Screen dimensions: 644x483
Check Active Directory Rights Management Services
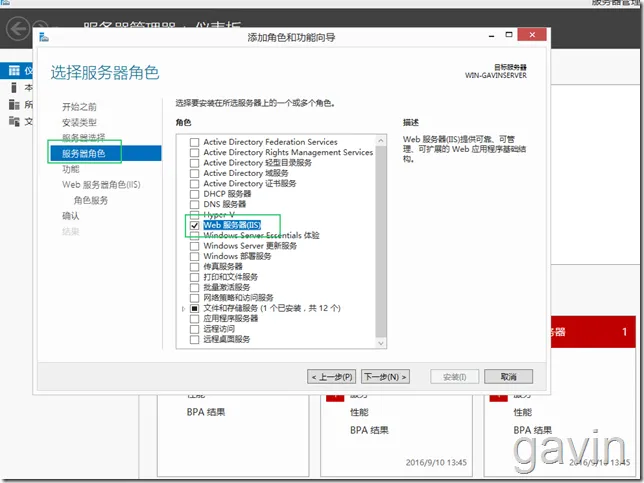point(194,152)
